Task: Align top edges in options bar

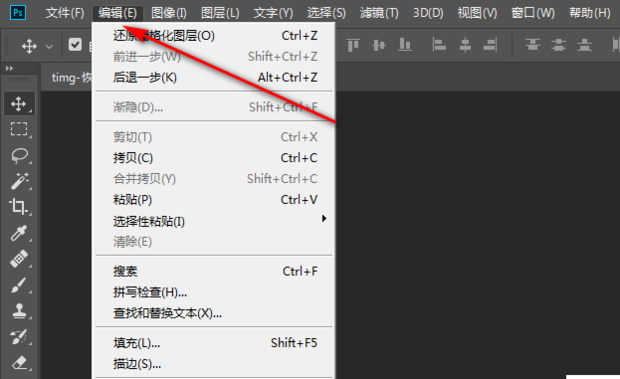Action: 353,45
